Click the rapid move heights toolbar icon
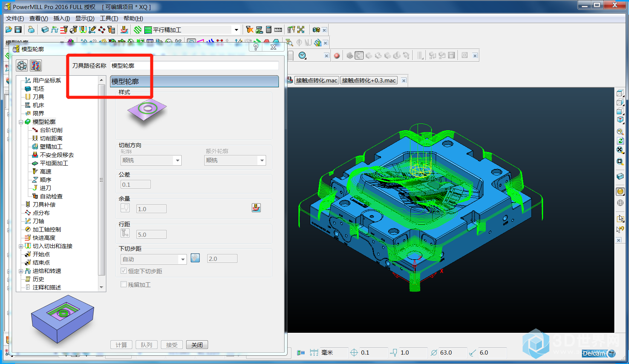 (x=64, y=30)
